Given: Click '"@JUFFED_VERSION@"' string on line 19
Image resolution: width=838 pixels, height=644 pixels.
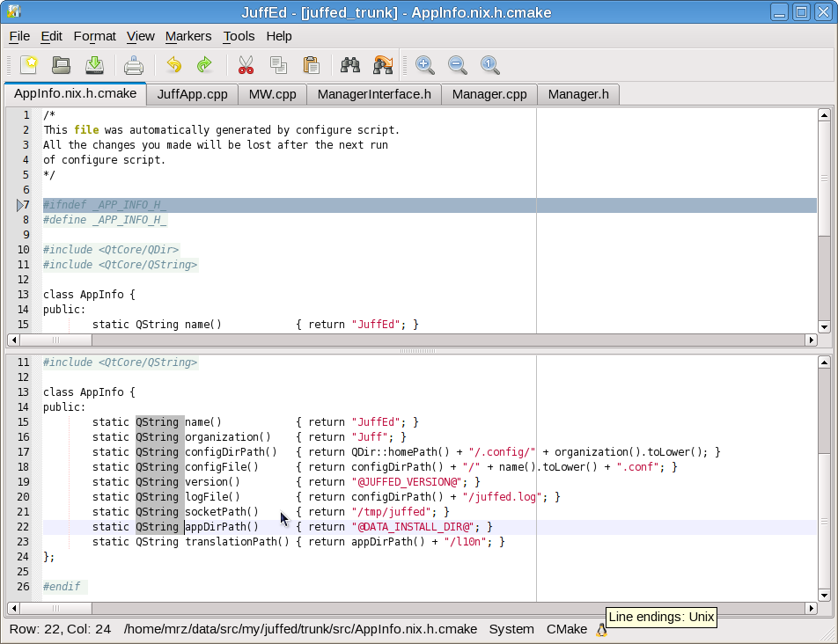Looking at the screenshot, I should [x=407, y=482].
